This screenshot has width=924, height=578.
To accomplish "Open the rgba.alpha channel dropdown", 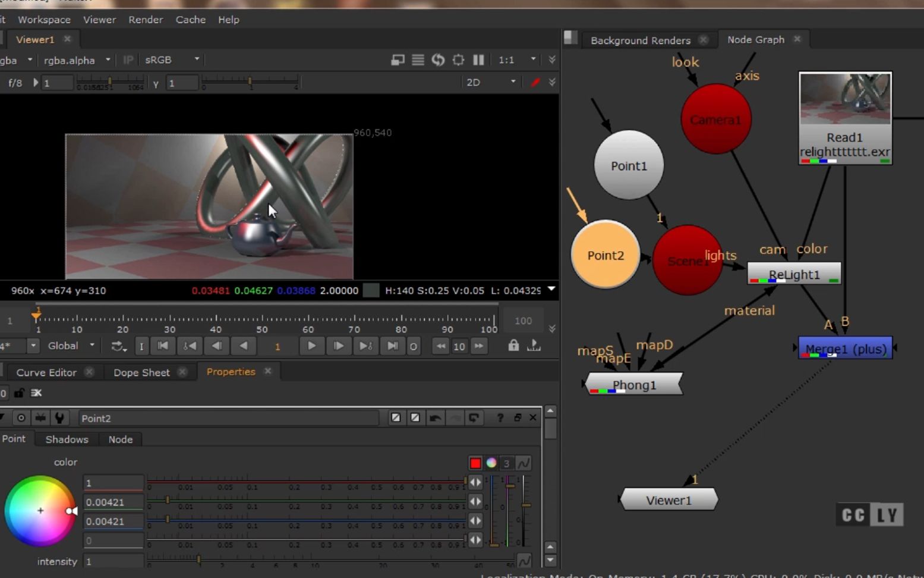I will 77,60.
